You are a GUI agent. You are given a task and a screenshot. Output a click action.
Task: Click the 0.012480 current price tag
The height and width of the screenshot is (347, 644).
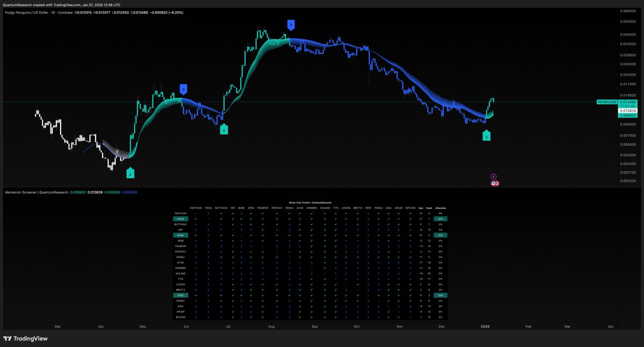(629, 102)
